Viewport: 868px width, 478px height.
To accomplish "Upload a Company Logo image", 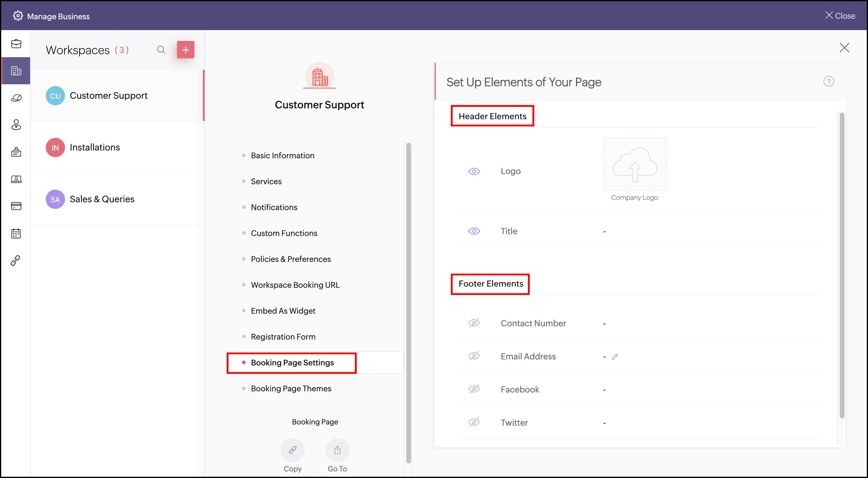I will [x=634, y=165].
